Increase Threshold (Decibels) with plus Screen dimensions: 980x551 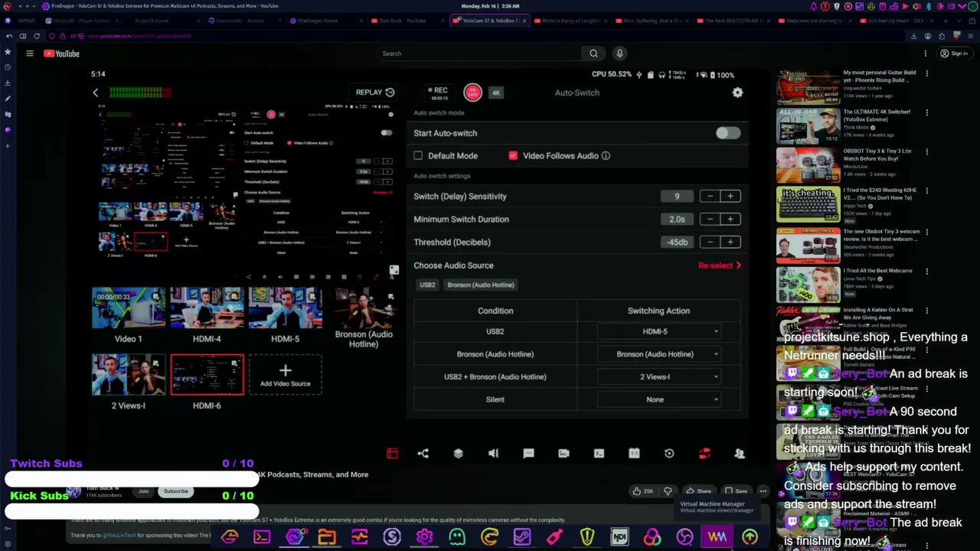pos(730,243)
